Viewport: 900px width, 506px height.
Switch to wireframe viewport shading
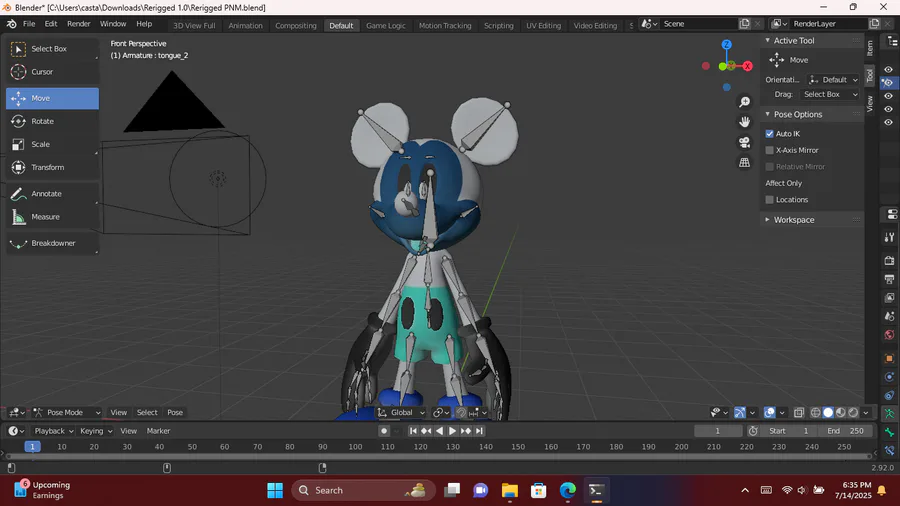[815, 412]
